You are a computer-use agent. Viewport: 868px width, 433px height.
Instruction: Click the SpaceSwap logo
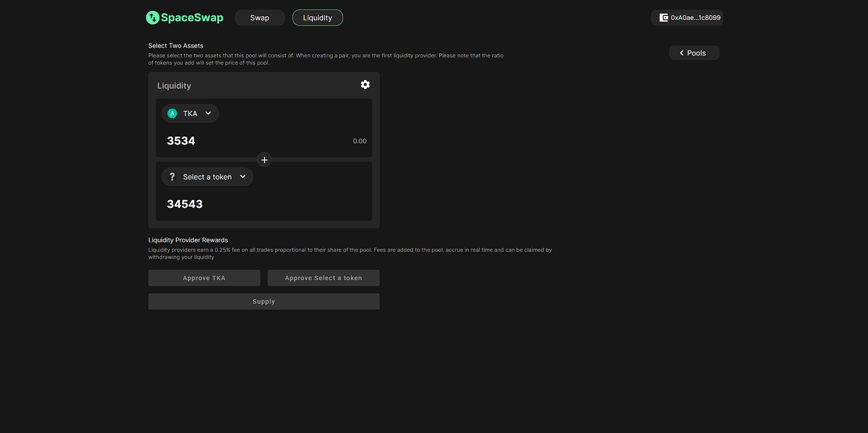click(184, 18)
